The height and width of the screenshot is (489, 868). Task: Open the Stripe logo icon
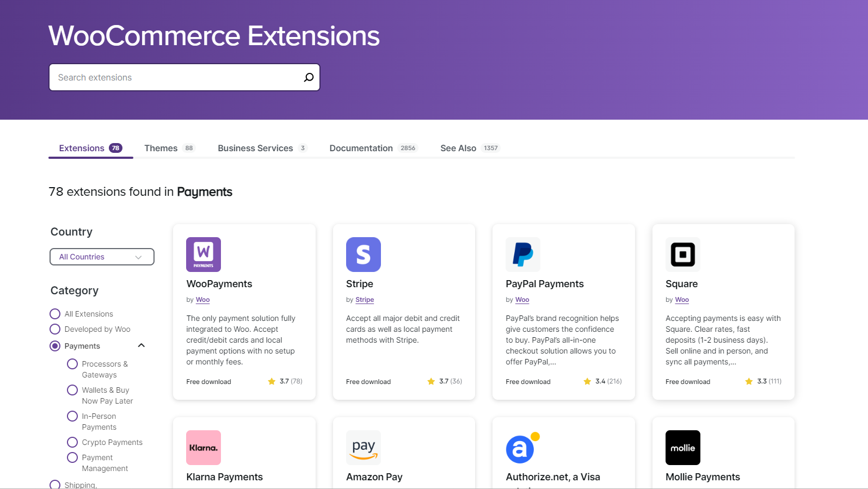click(x=364, y=255)
